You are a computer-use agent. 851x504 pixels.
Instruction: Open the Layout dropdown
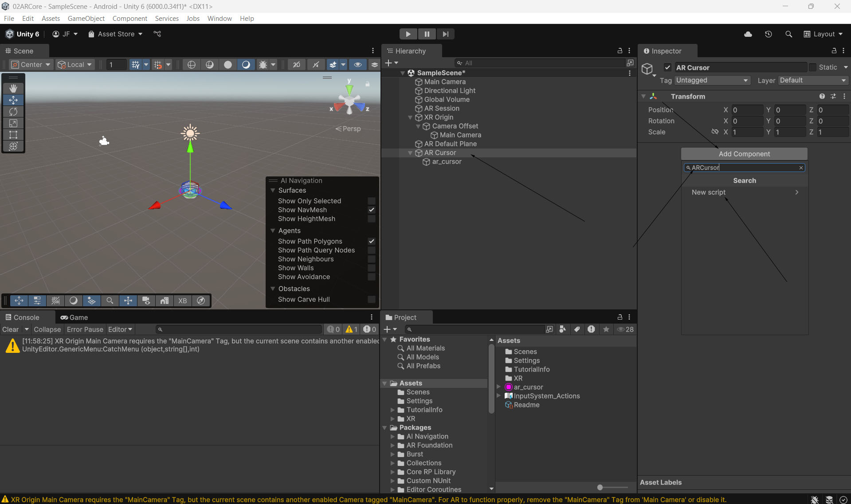click(823, 34)
